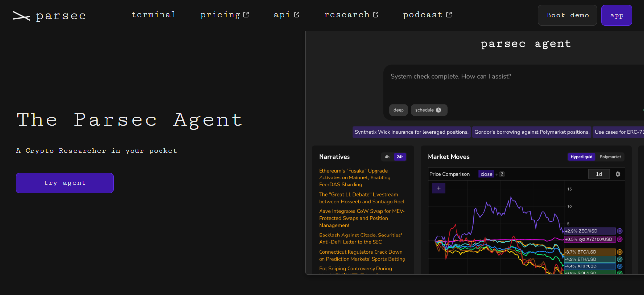
Task: Click the parsec logo icon
Action: click(x=22, y=16)
